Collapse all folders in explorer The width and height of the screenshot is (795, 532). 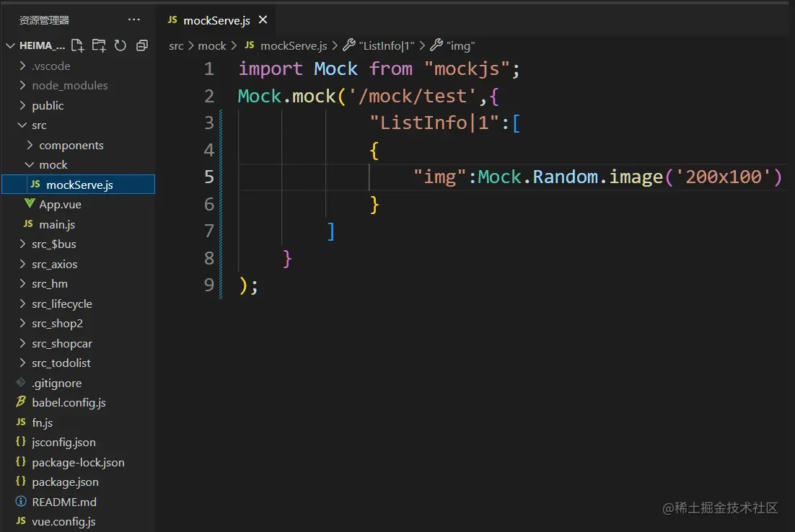click(142, 45)
